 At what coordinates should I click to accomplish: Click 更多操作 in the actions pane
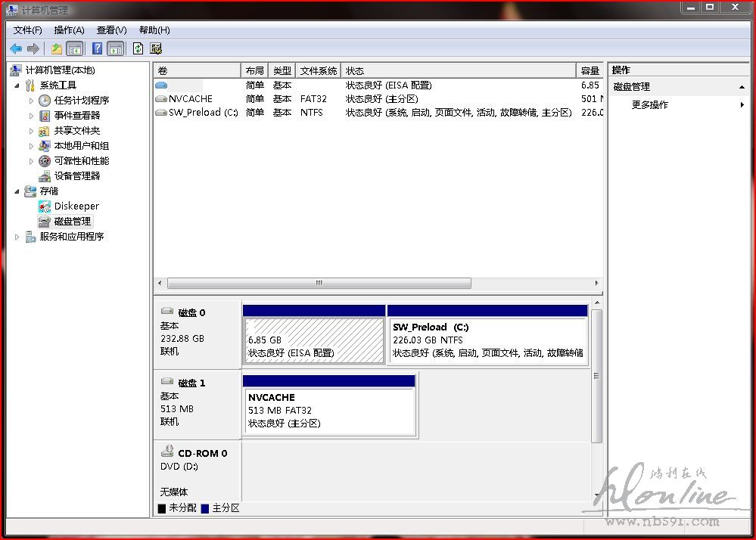click(x=649, y=105)
